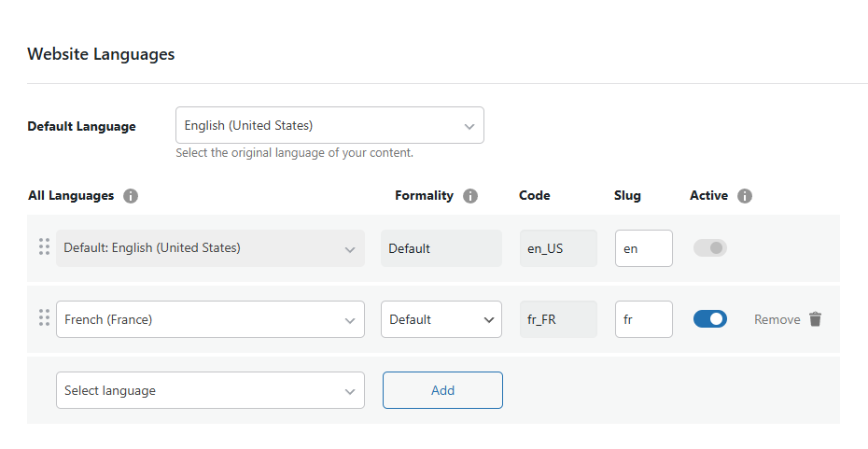Screen dimensions: 868x449
Task: Click info icon next to All Languages
Action: coord(131,196)
